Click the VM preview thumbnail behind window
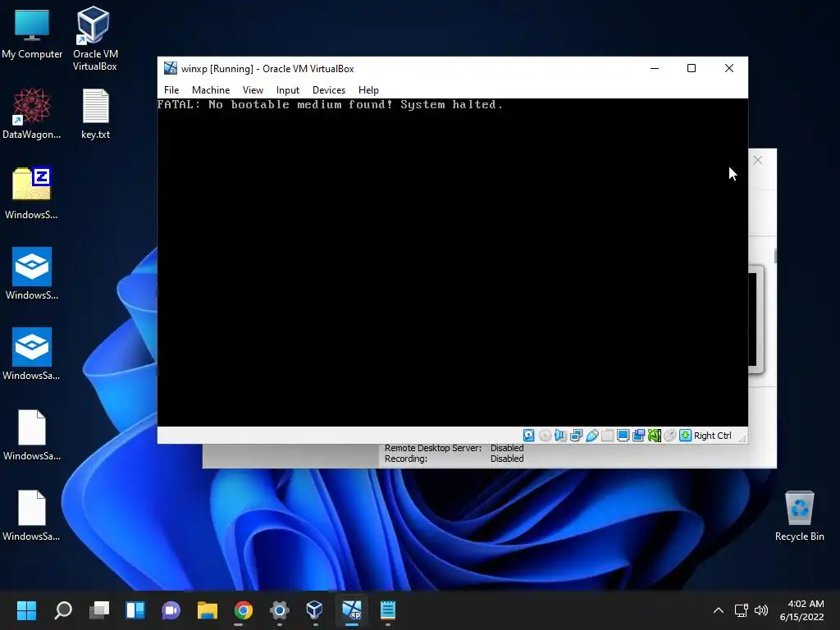 pyautogui.click(x=756, y=319)
